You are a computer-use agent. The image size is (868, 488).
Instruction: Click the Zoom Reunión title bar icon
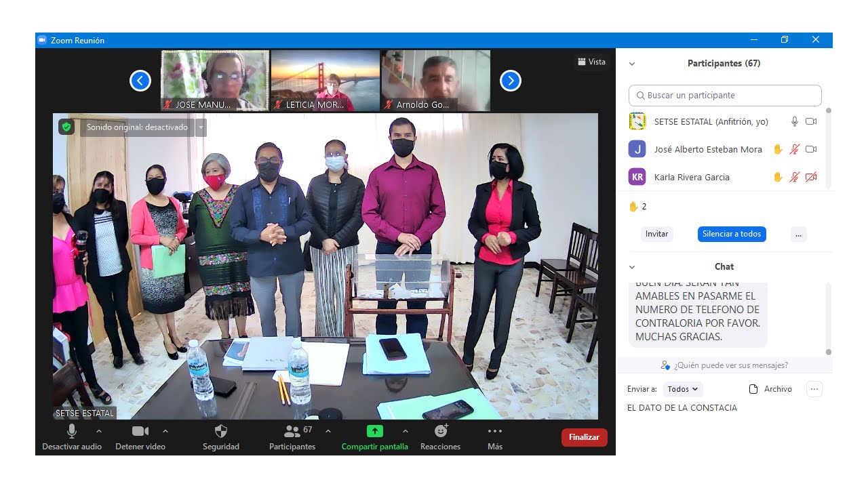pyautogui.click(x=41, y=40)
